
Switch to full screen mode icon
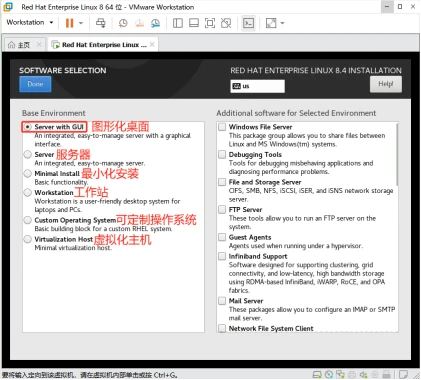pos(210,23)
